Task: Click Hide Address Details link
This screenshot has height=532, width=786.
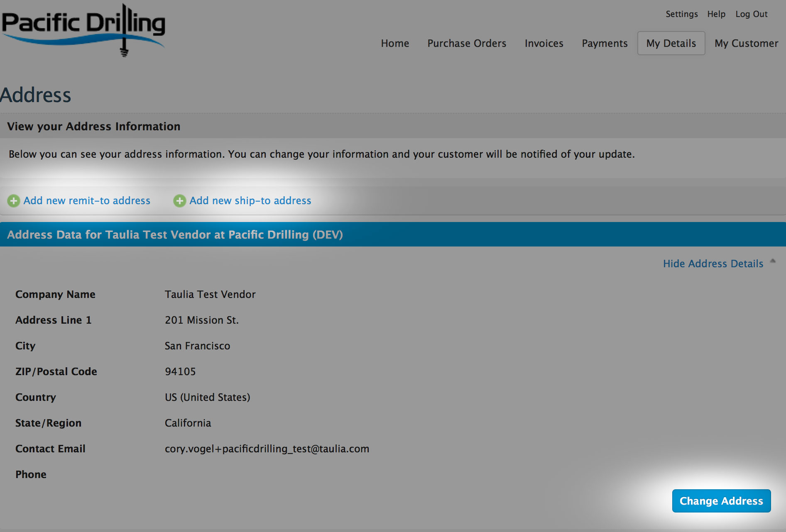Action: [x=713, y=264]
